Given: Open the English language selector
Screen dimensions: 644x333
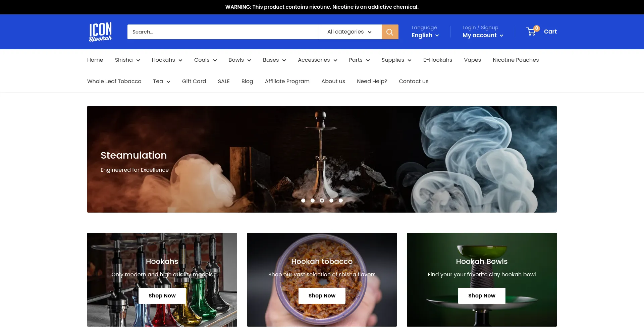Looking at the screenshot, I should [425, 35].
